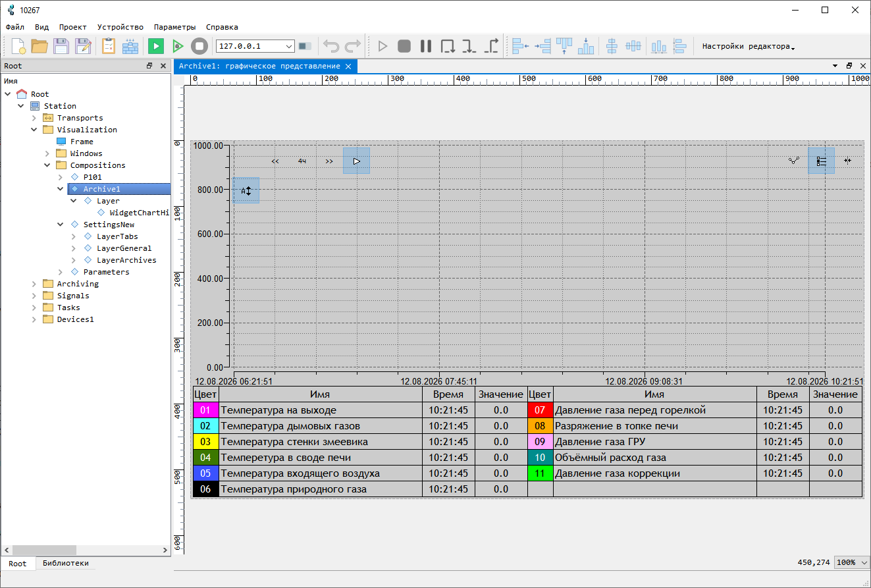Screen dimensions: 871x588
Task: Expand the Transports tree node
Action: point(35,118)
